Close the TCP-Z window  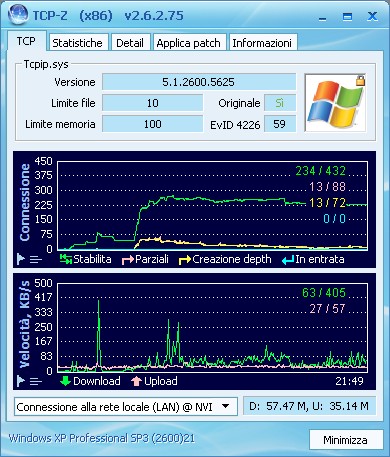tap(372, 16)
